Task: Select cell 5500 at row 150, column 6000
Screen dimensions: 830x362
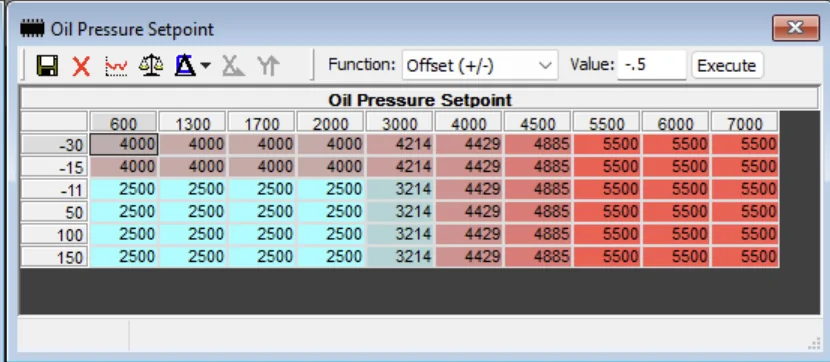Action: (x=675, y=257)
